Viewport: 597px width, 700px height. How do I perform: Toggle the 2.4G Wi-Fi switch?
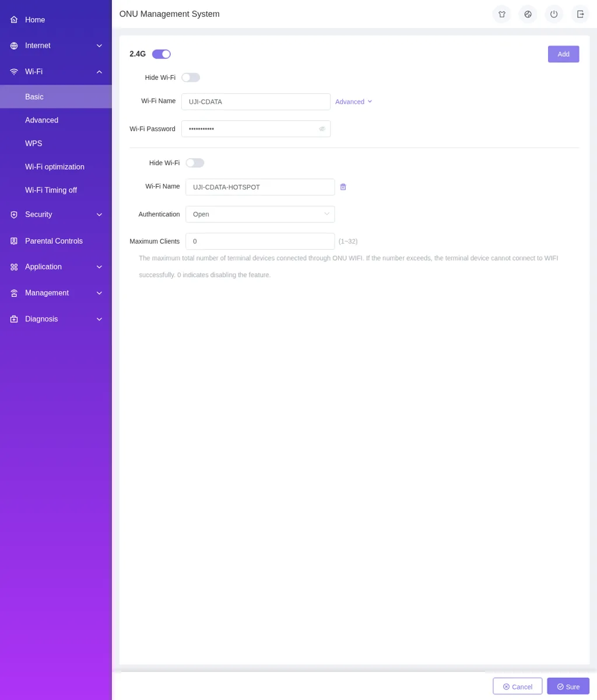click(x=161, y=54)
